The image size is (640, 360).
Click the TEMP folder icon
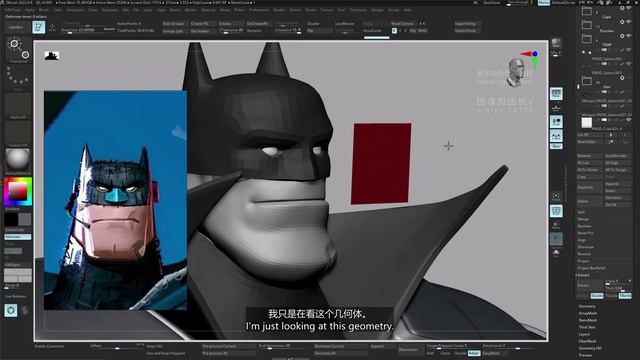587,39
